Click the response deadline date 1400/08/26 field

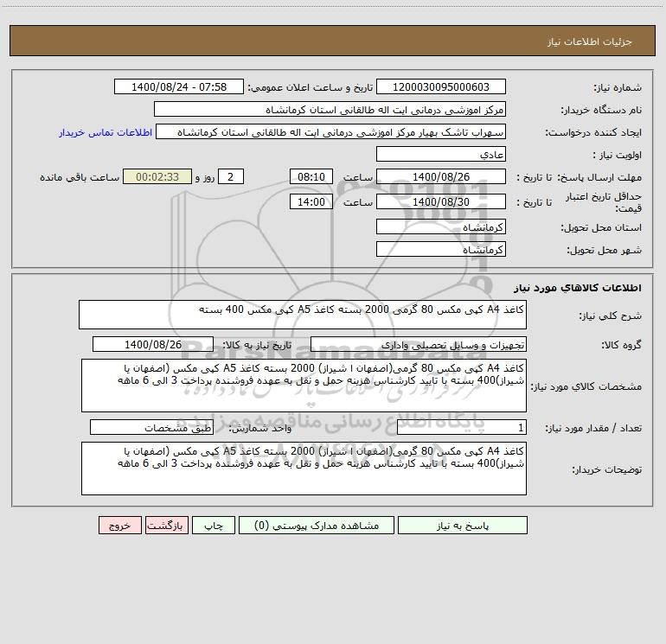441,176
